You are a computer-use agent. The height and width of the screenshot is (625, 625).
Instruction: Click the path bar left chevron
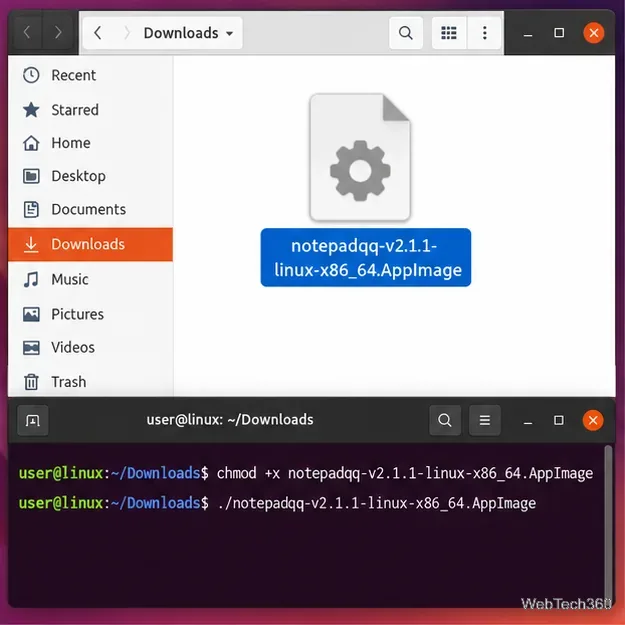98,33
